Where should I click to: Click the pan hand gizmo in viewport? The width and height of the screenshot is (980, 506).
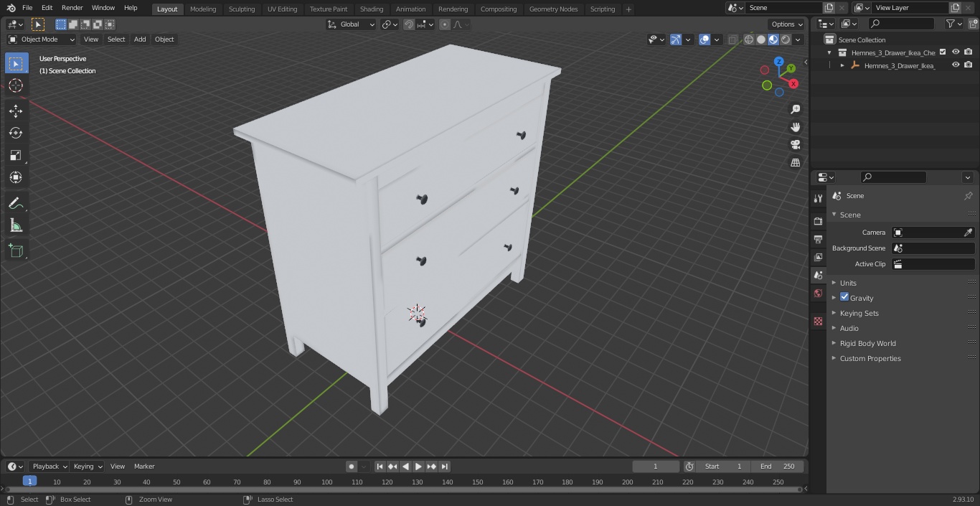[795, 127]
